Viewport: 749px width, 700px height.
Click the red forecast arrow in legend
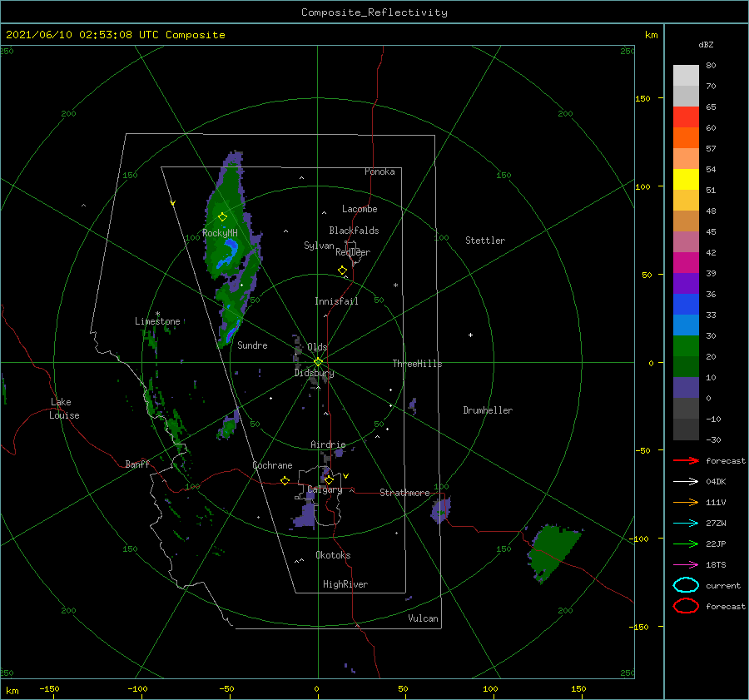click(686, 460)
